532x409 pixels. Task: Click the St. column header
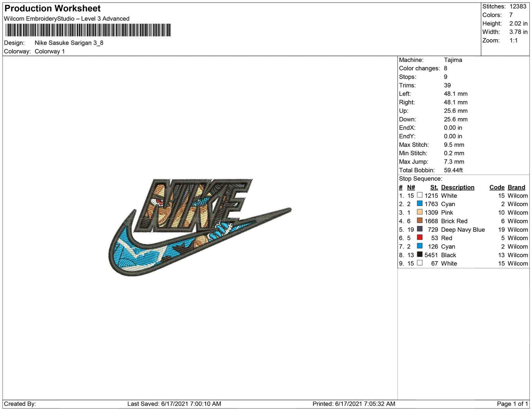(434, 187)
